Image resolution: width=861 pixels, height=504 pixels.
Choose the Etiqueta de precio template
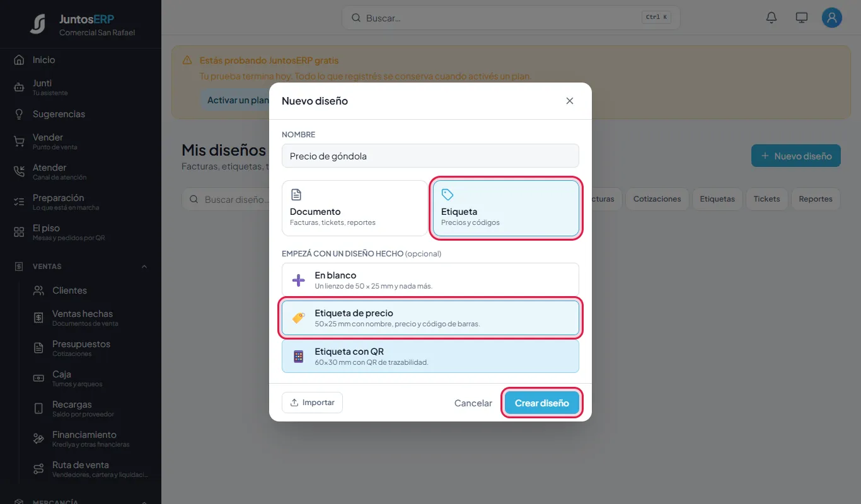[430, 318]
